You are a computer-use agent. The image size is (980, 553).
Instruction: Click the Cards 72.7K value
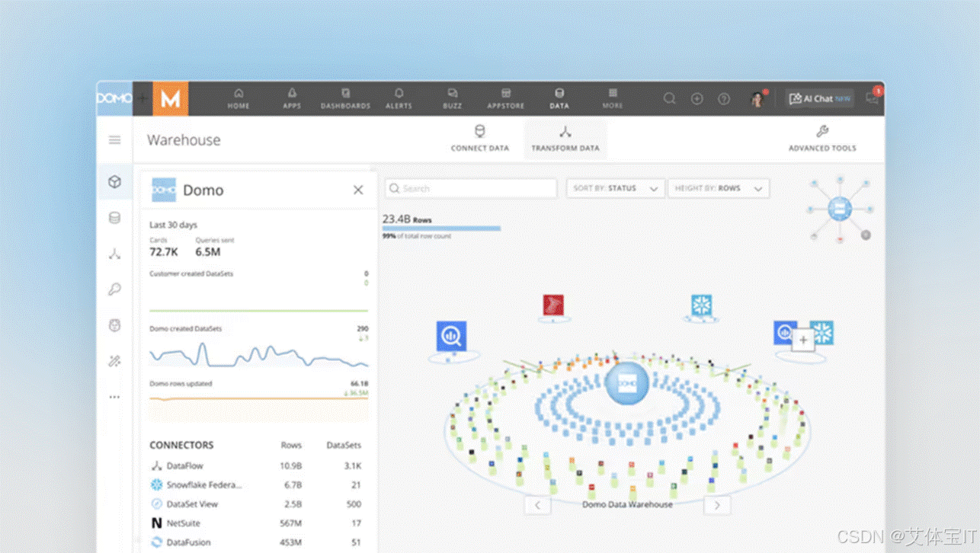click(x=164, y=252)
